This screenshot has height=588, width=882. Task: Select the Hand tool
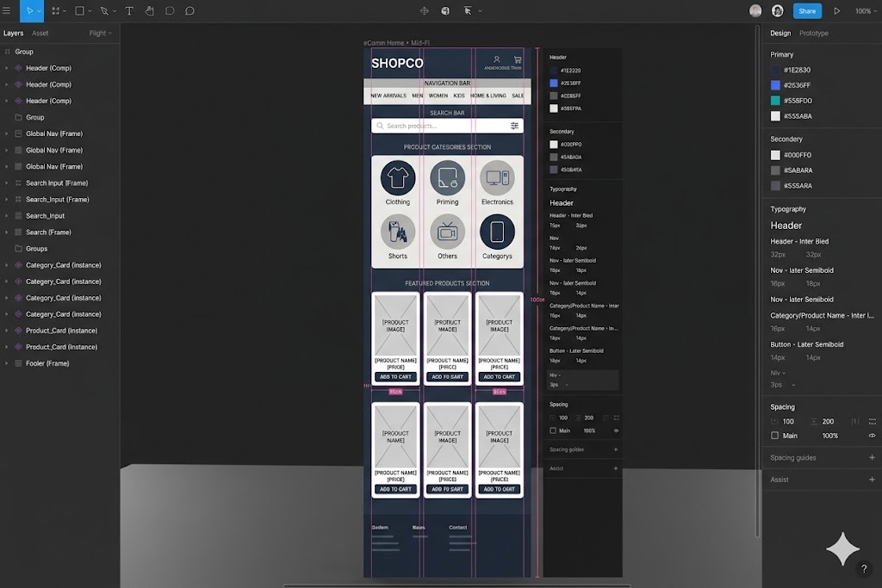(x=150, y=10)
